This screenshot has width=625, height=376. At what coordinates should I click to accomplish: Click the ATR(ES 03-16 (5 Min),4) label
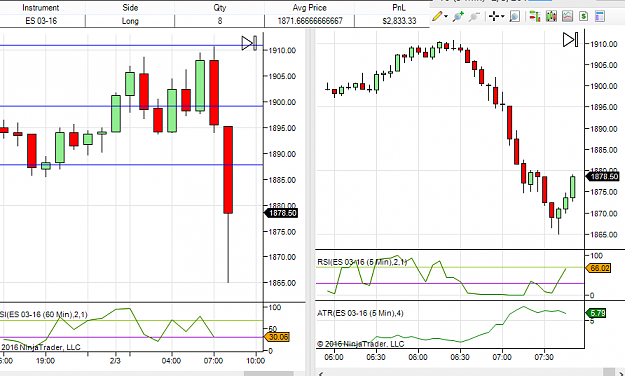[360, 313]
